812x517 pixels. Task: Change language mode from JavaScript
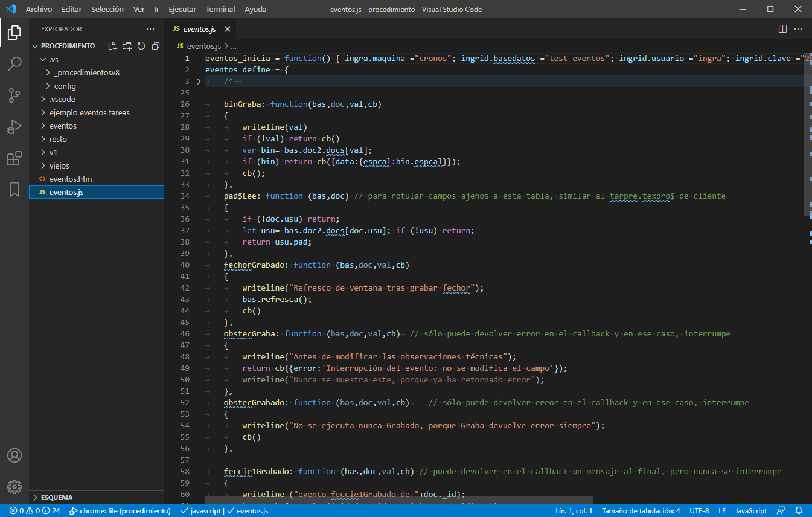click(x=750, y=511)
